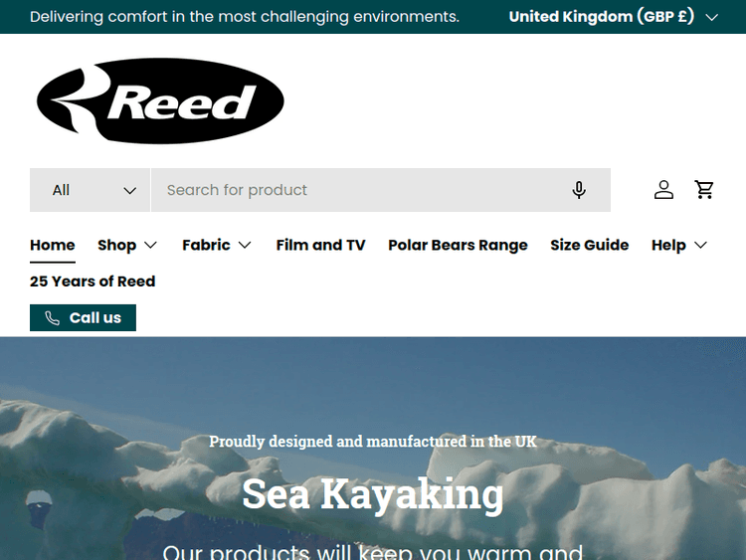Open the Size Guide page
746x560 pixels.
coord(590,245)
